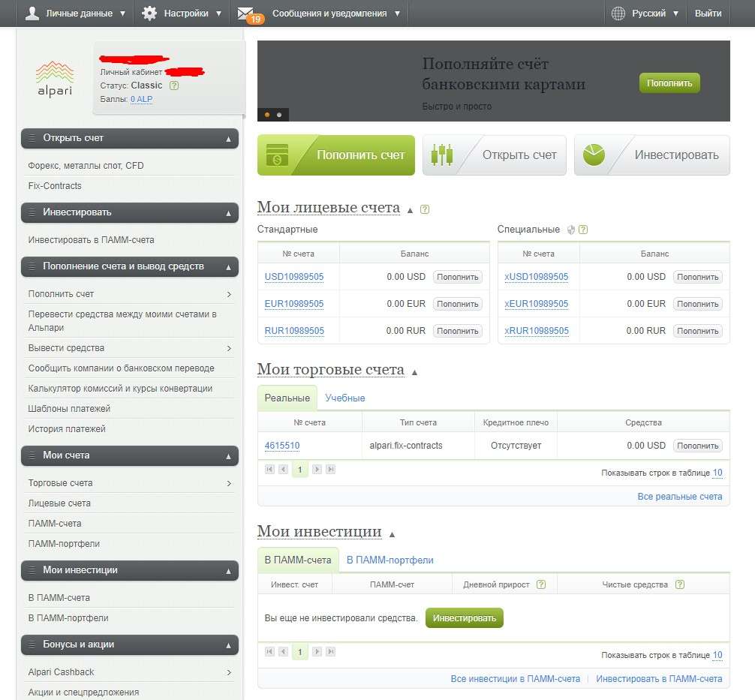755x700 pixels.
Task: Open Все реальные счета link
Action: (680, 497)
